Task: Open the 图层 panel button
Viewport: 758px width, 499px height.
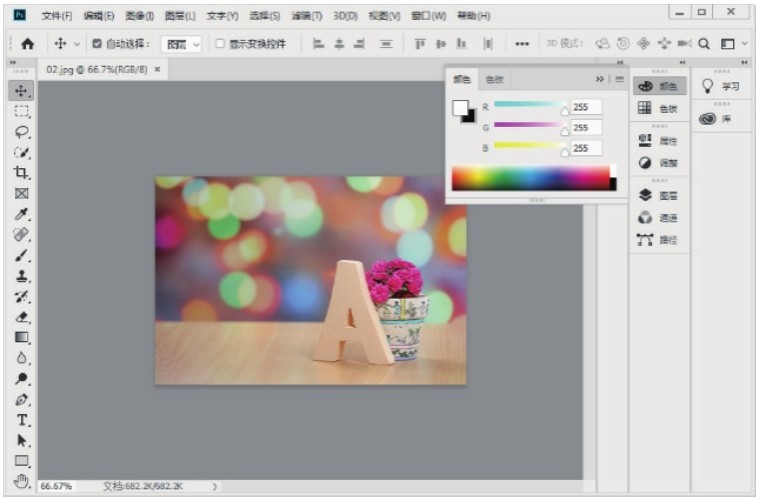Action: [659, 195]
